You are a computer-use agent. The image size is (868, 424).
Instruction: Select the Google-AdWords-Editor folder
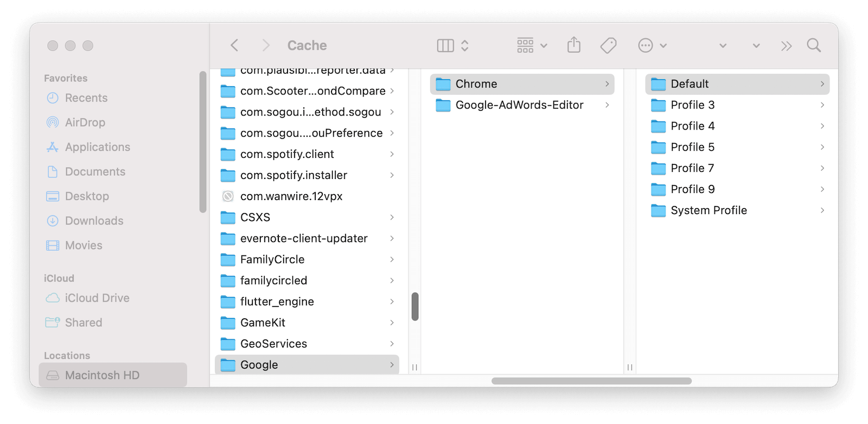[x=522, y=105]
